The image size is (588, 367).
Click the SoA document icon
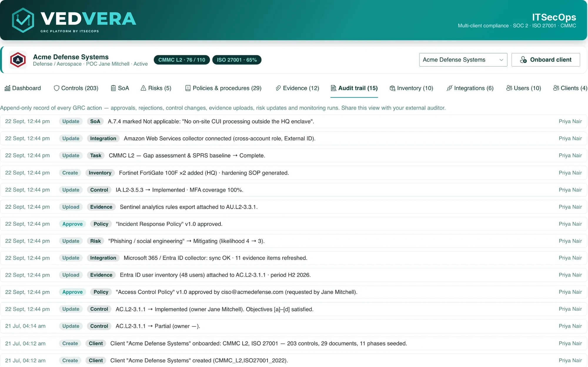[113, 88]
